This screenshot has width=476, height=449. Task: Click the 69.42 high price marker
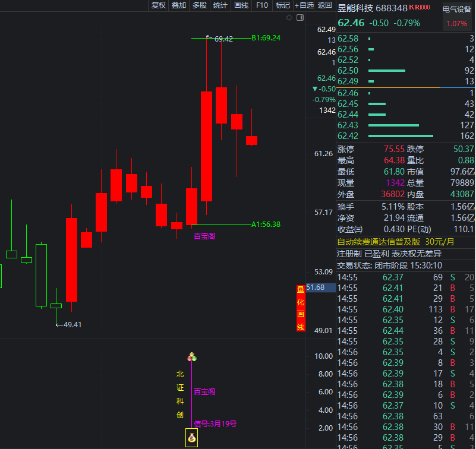(220, 39)
